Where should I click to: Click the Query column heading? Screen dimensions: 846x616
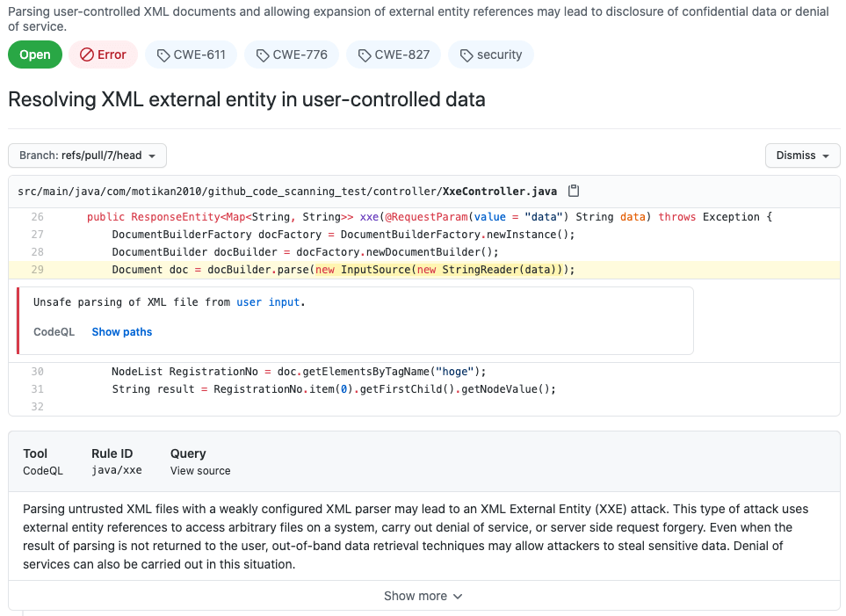(188, 453)
